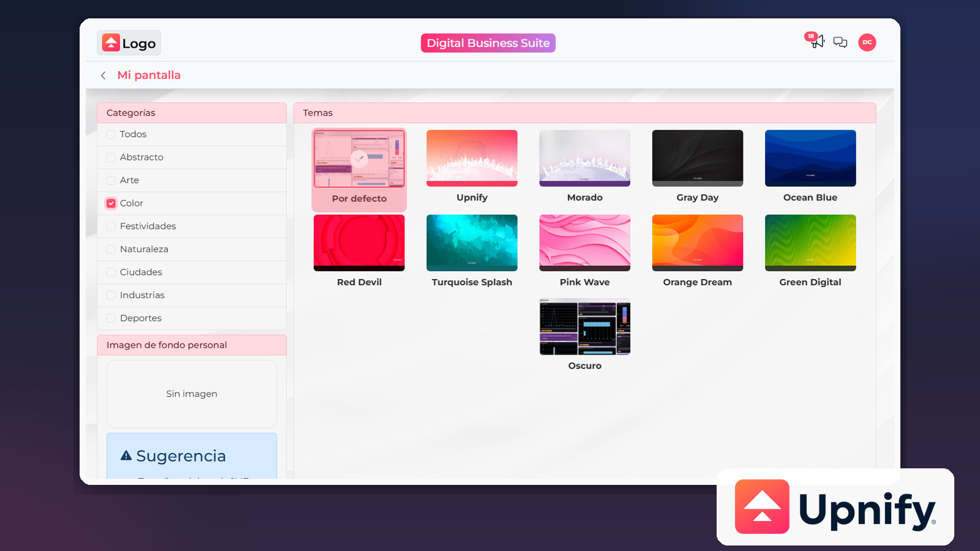Click the Categorías panel header

[192, 113]
